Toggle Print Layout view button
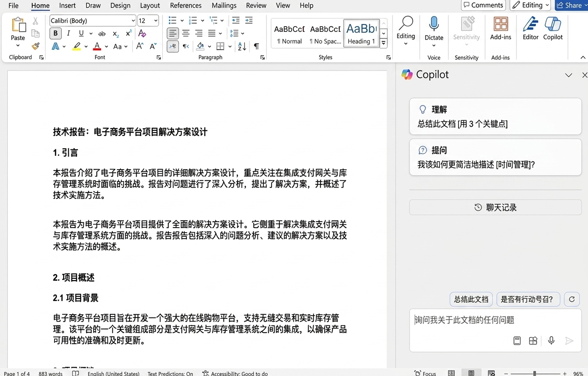588x376 pixels. [471, 373]
